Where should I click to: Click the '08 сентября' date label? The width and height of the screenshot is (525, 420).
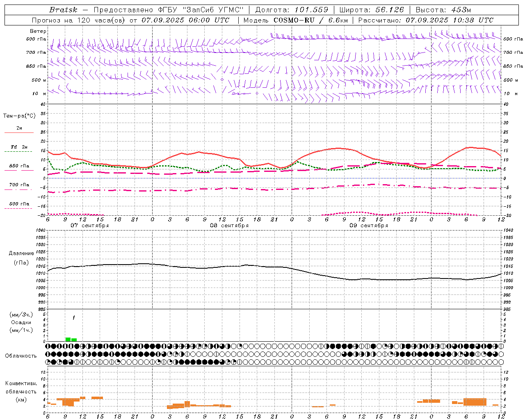[229, 226]
